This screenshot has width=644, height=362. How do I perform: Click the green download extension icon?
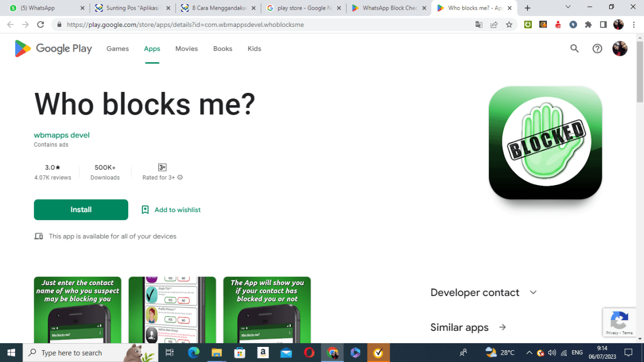pyautogui.click(x=528, y=24)
